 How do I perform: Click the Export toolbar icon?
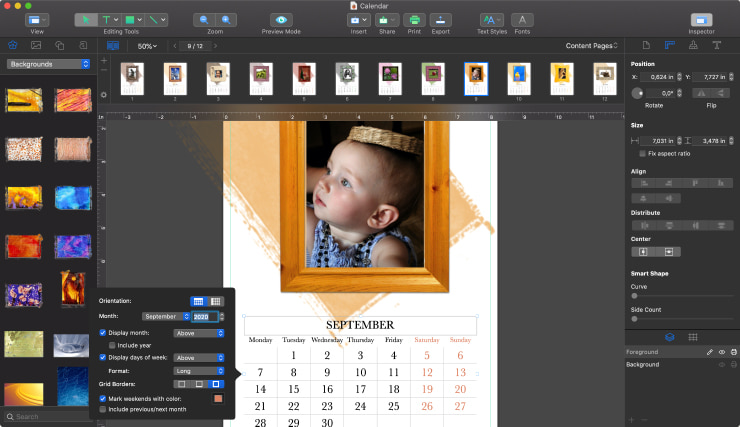[440, 20]
